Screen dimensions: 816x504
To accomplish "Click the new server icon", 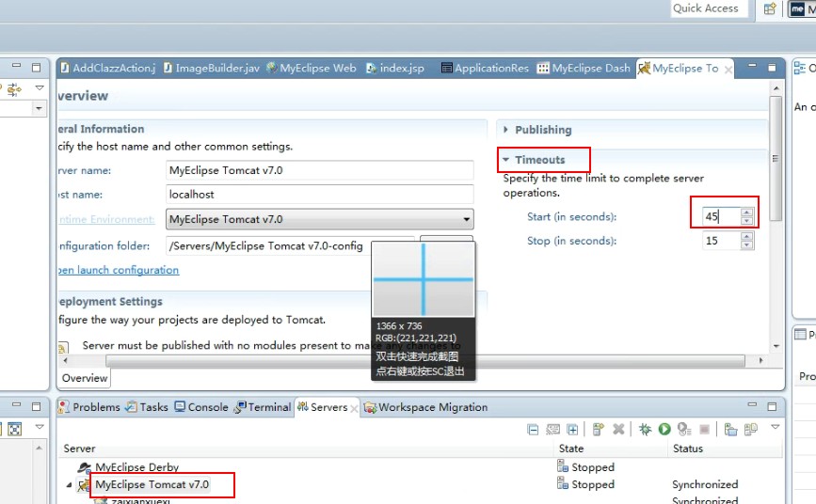I will 599,430.
